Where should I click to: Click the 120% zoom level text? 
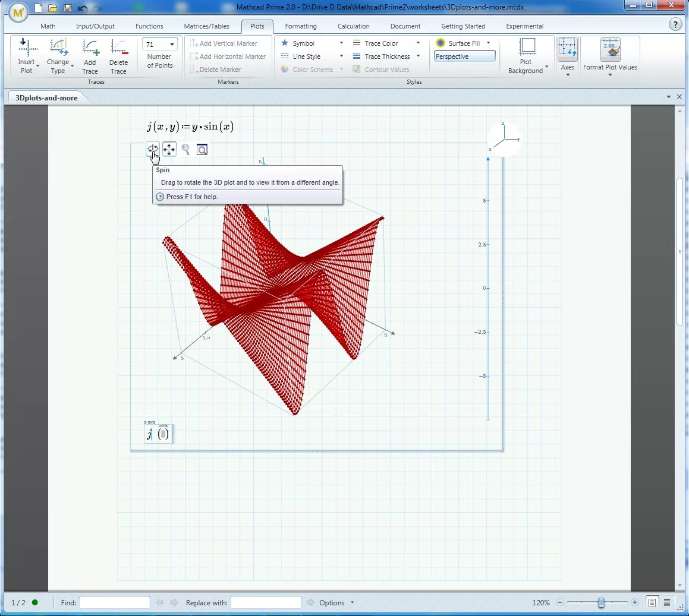[541, 602]
